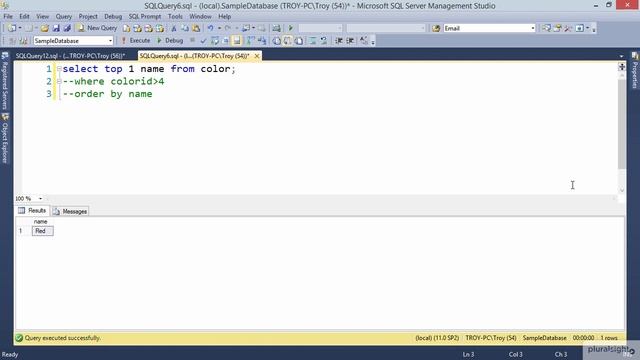Undo the last edit with the Undo arrow
This screenshot has height=360, width=640.
[x=211, y=28]
